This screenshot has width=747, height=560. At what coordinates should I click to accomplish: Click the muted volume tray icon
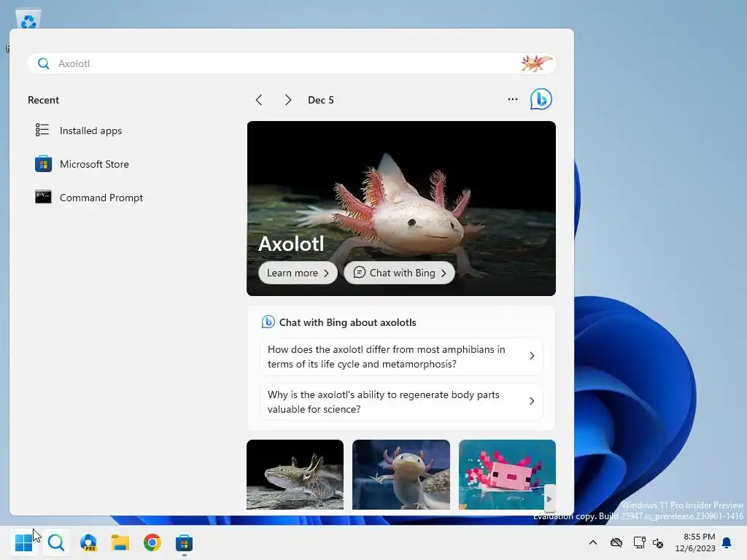658,542
